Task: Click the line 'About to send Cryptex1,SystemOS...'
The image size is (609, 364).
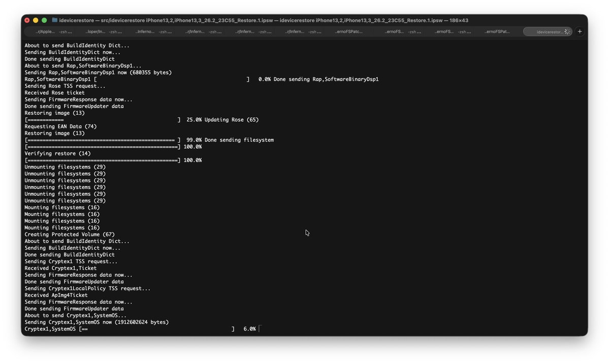Action: [75, 315]
